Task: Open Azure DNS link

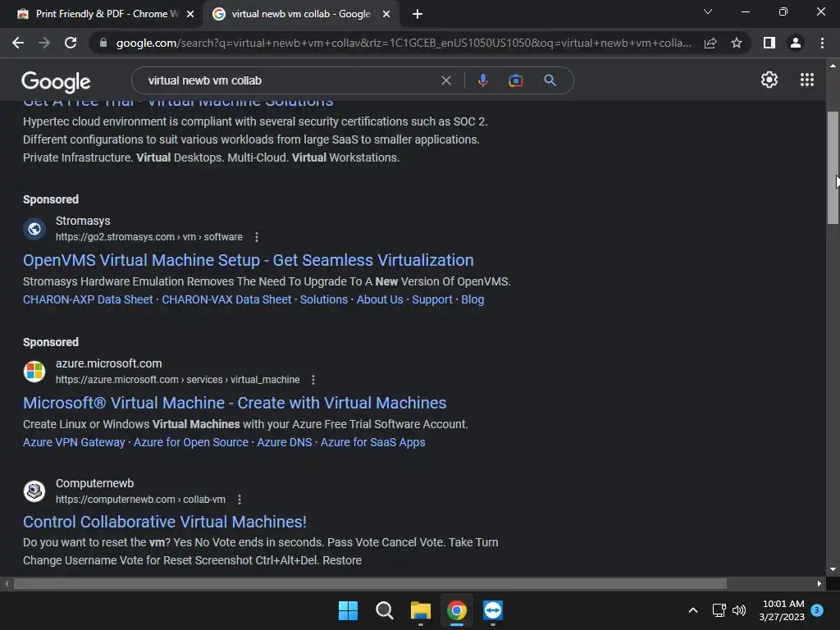Action: (285, 442)
